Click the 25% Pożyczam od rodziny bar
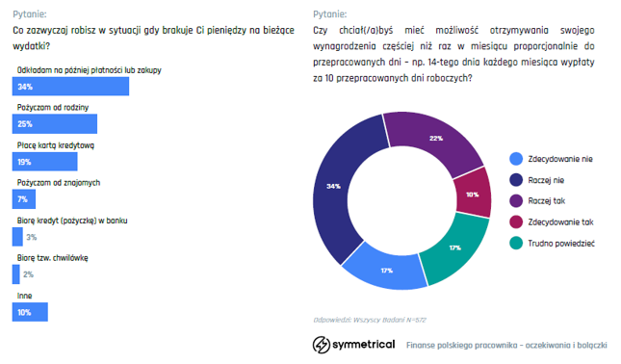 (55, 124)
